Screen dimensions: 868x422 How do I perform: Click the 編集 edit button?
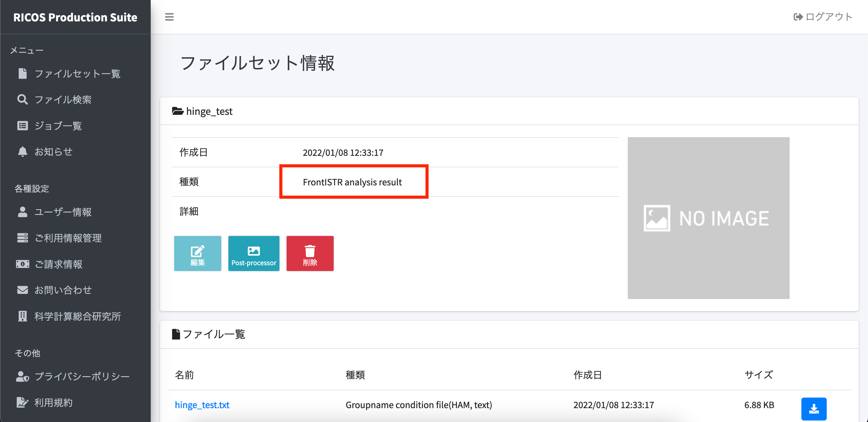point(197,254)
